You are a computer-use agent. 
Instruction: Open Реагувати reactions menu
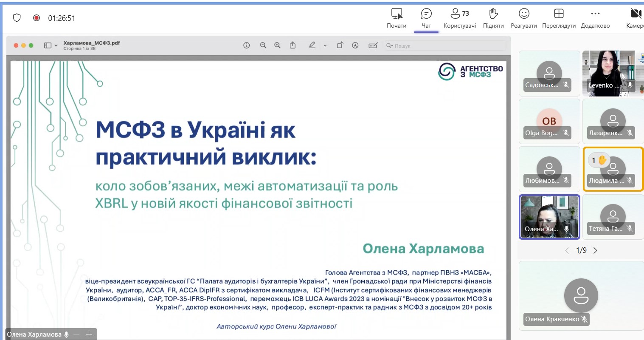(x=523, y=18)
